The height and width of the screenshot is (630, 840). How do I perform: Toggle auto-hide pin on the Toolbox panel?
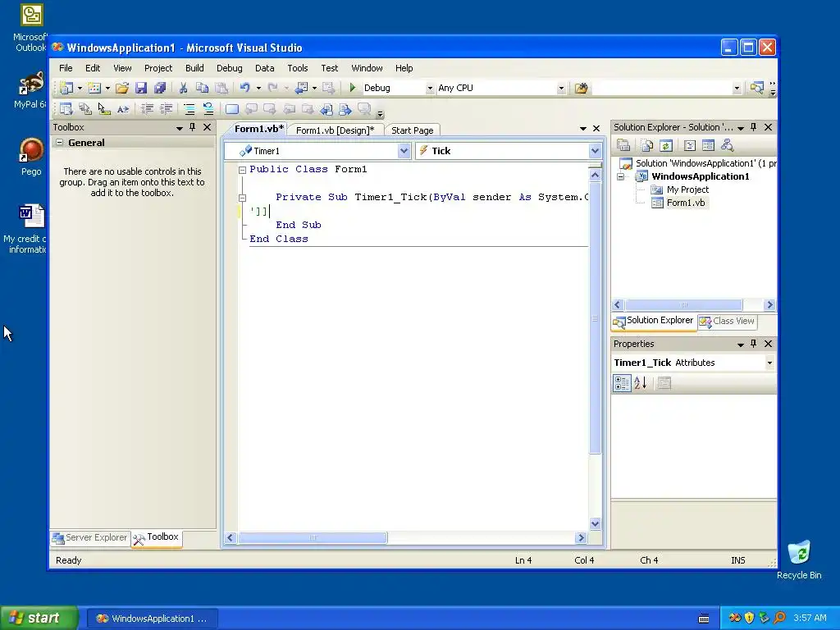point(192,127)
